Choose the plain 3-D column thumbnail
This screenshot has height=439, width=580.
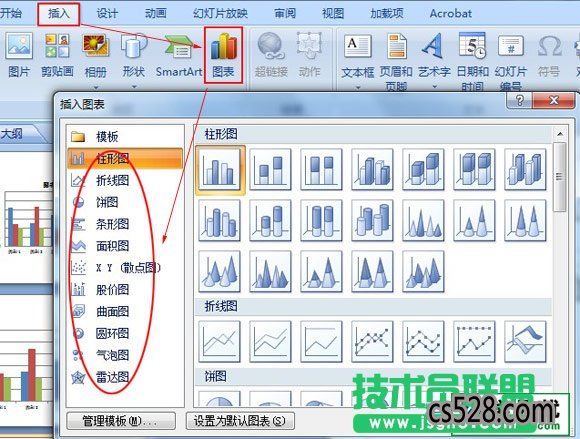point(525,170)
